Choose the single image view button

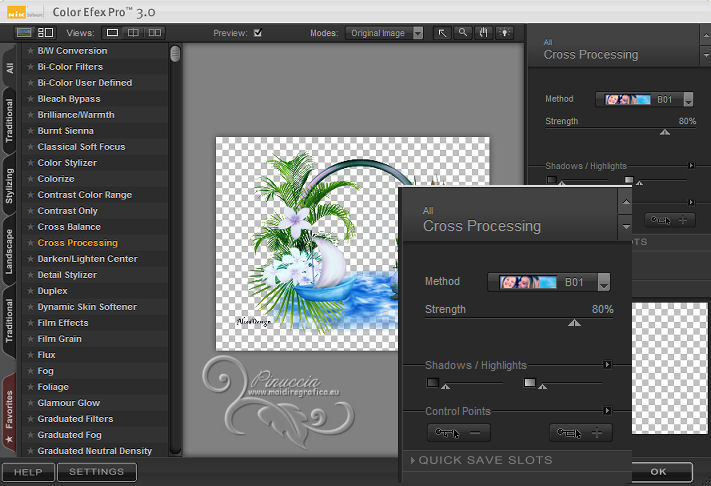[112, 33]
